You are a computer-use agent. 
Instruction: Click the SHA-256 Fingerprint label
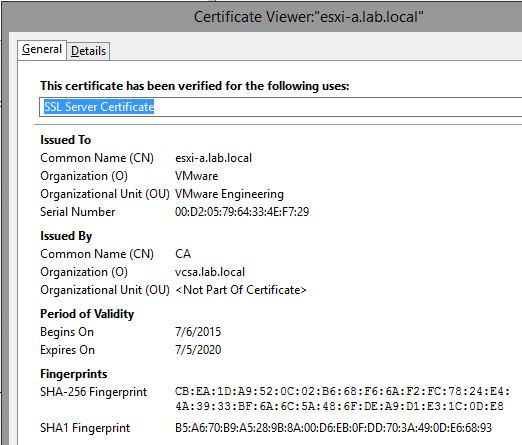[x=93, y=392]
